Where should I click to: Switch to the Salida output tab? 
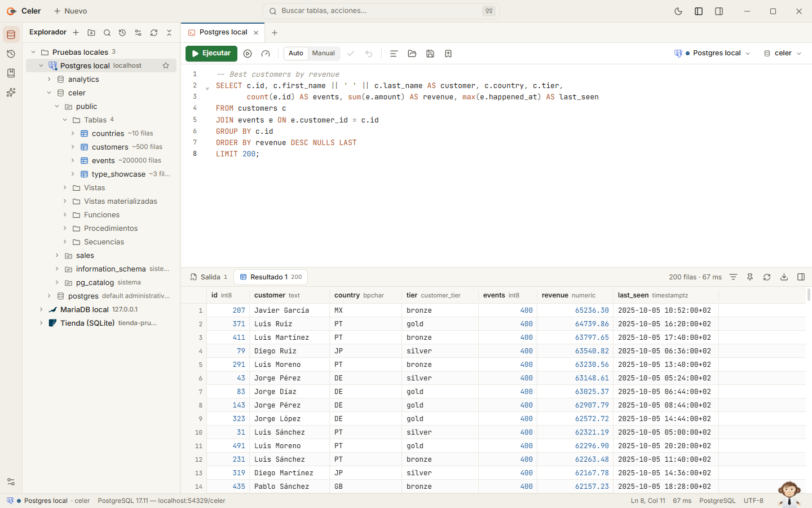[x=209, y=277]
